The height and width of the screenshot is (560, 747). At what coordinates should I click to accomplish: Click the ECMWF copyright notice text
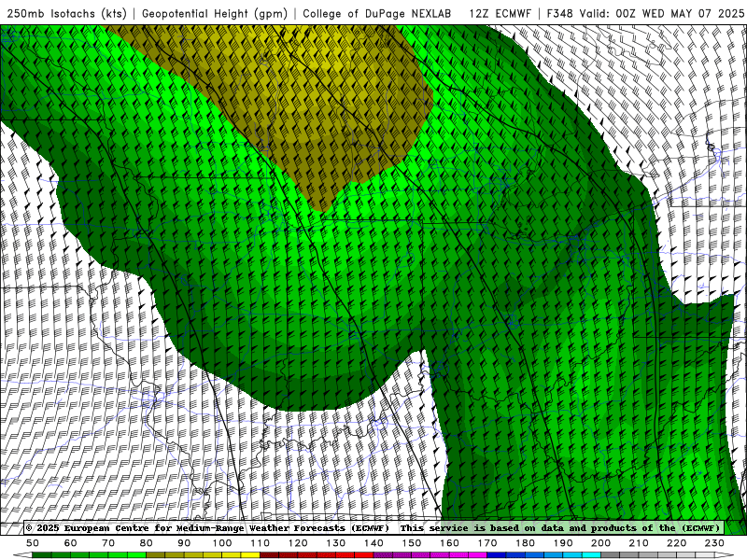pyautogui.click(x=207, y=528)
